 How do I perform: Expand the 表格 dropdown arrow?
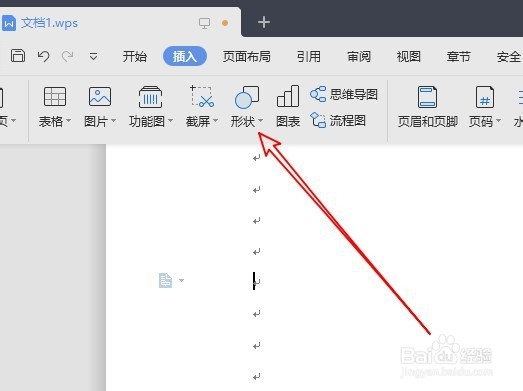coord(69,120)
